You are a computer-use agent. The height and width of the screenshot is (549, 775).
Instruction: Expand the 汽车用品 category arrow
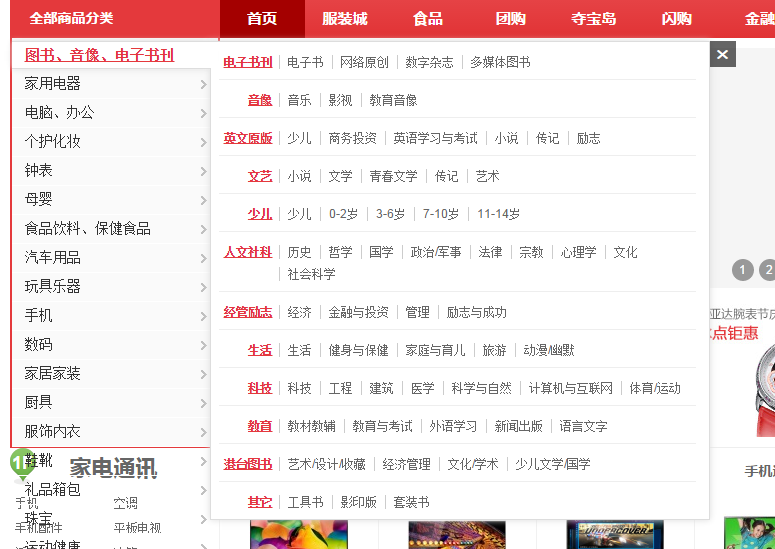coord(204,258)
